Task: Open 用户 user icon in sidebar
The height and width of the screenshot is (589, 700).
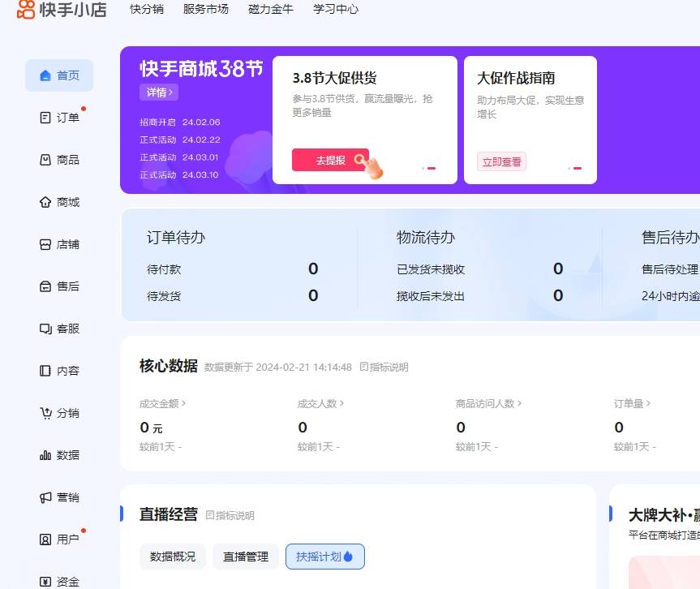Action: (x=45, y=540)
